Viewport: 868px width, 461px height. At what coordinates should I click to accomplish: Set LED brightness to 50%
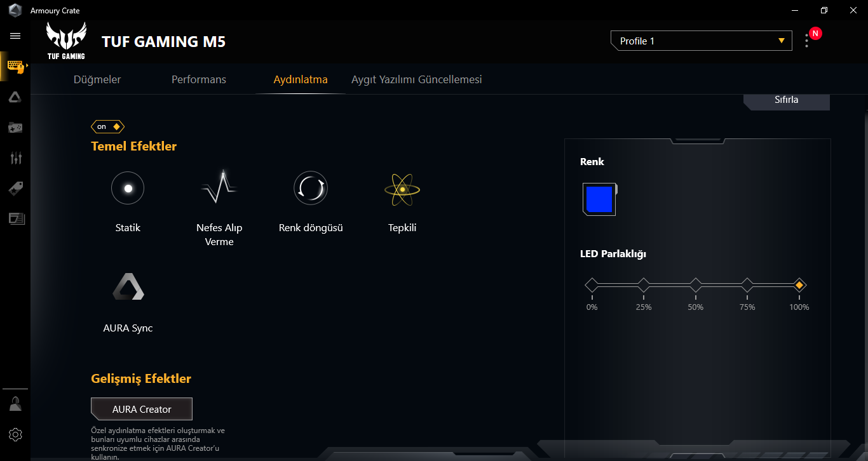coord(696,285)
